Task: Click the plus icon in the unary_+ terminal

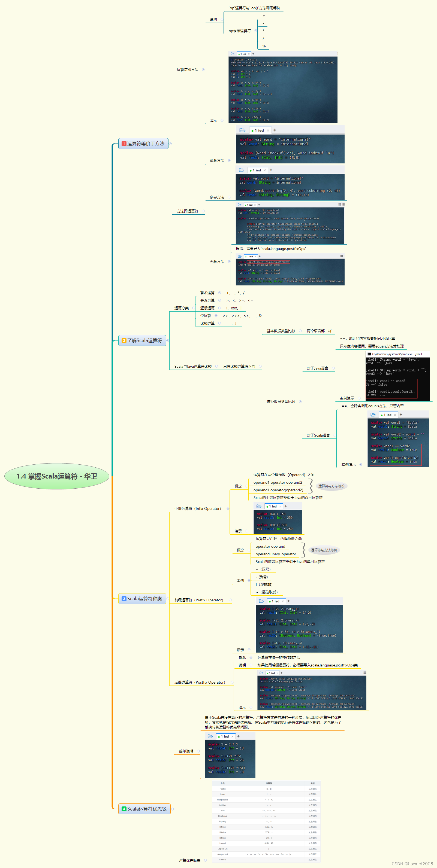Action: point(289,601)
